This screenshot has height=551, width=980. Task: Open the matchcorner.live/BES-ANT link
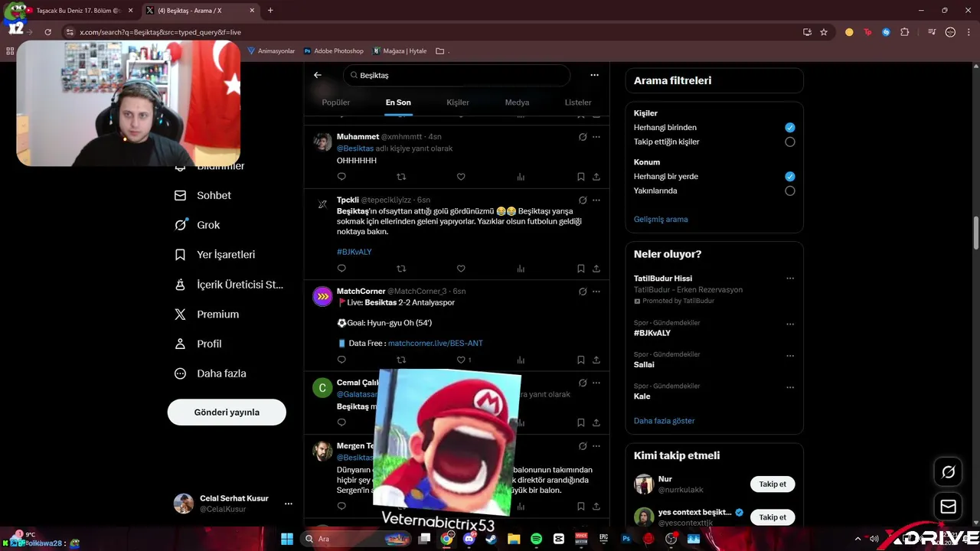436,344
